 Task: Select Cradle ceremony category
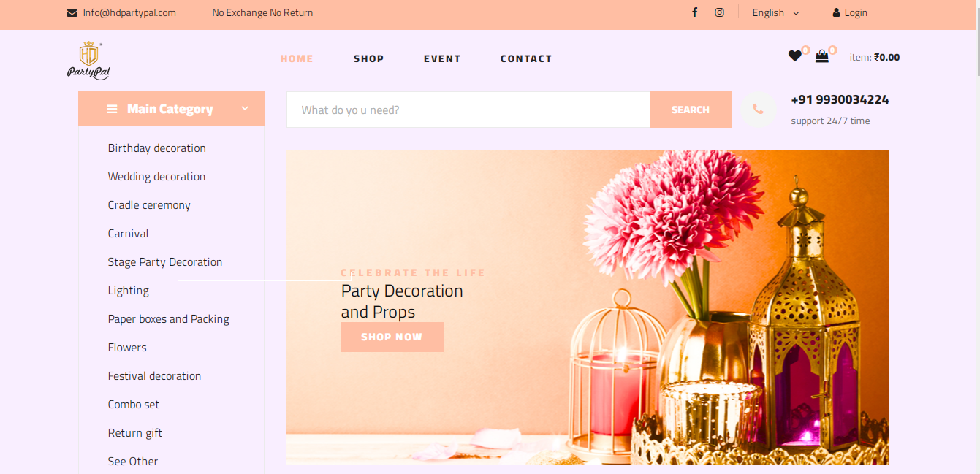point(149,204)
